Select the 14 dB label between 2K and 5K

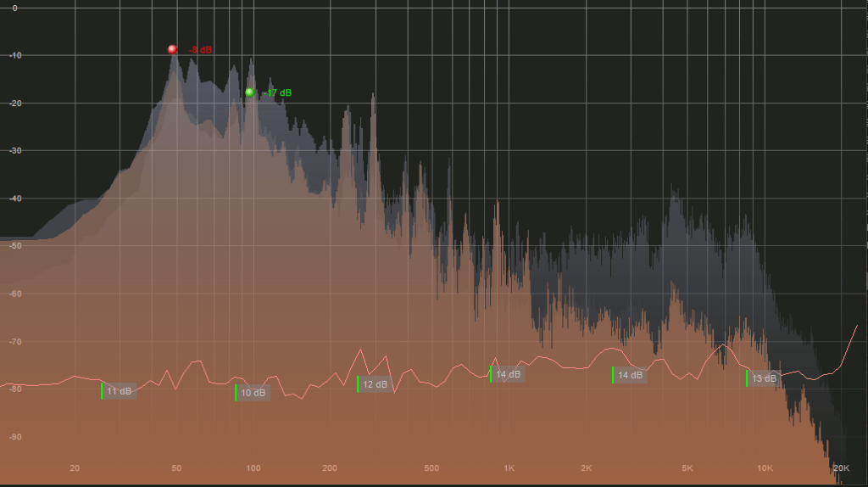coord(630,375)
